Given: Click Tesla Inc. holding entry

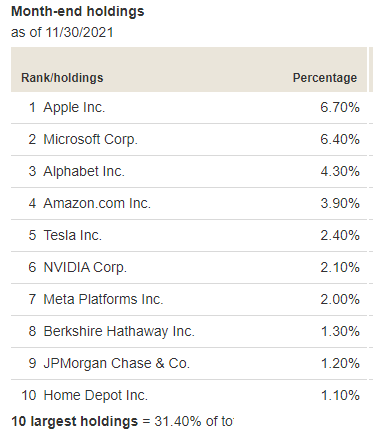Looking at the screenshot, I should pyautogui.click(x=73, y=235).
